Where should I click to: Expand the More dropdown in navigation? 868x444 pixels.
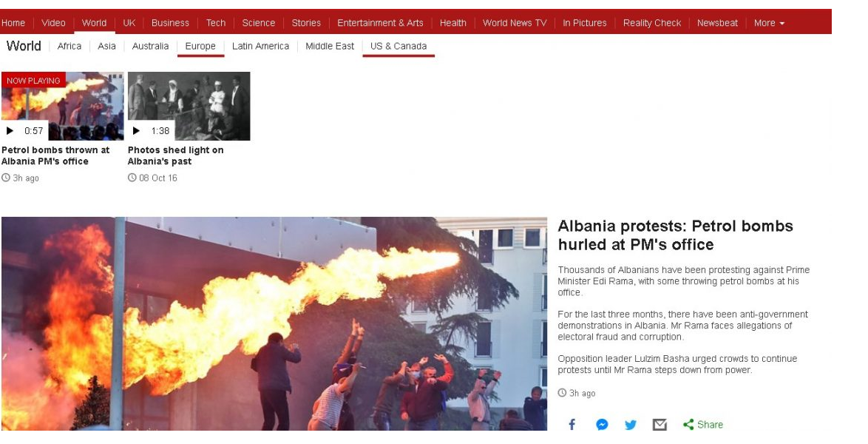click(x=769, y=23)
